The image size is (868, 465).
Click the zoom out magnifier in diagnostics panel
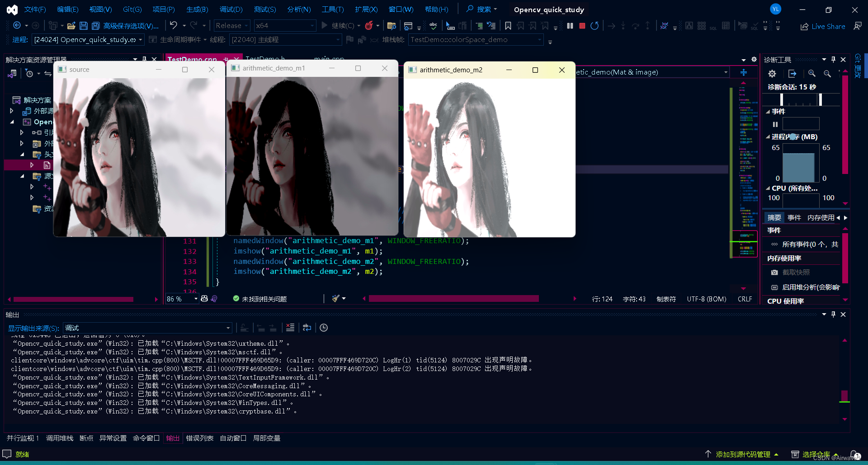pyautogui.click(x=827, y=73)
